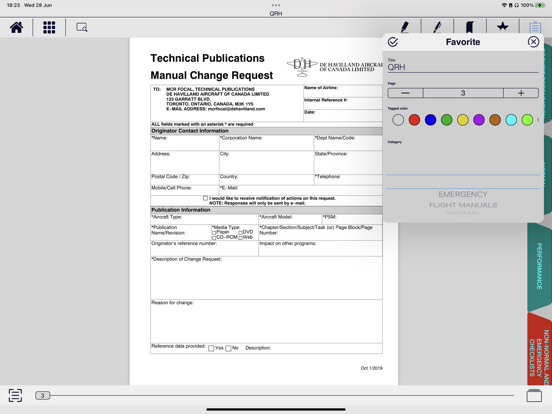Open the PERFORMANCE side tab
The image size is (552, 414).
coord(539,266)
